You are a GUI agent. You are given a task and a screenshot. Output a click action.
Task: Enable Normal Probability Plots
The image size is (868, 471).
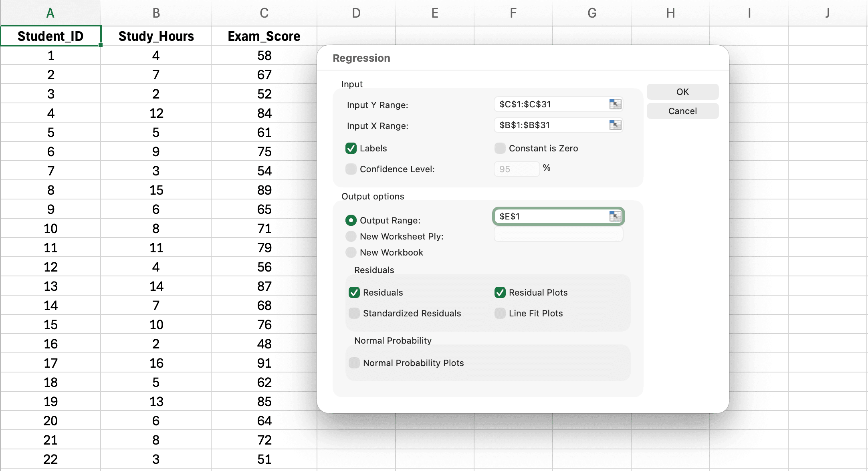click(354, 363)
